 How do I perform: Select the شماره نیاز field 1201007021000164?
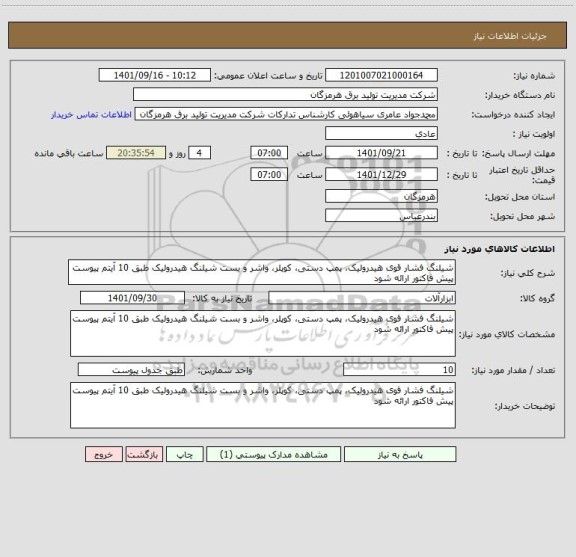click(x=381, y=75)
